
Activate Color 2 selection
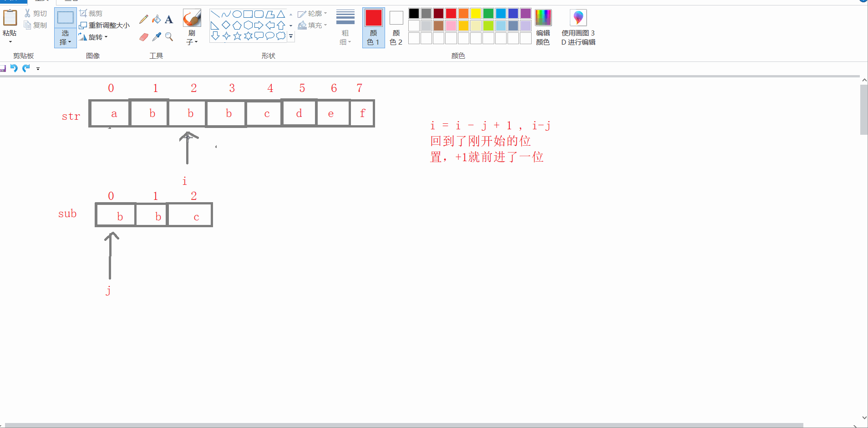coord(395,27)
